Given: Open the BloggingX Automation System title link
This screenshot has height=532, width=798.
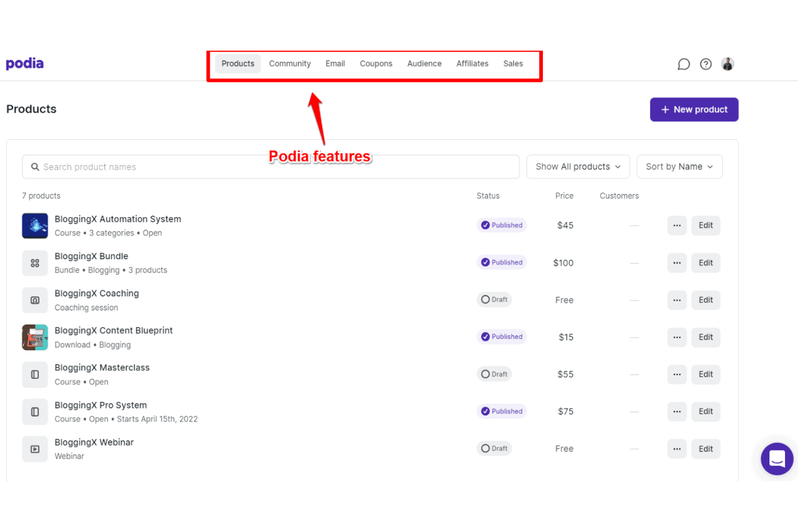Looking at the screenshot, I should coord(118,219).
